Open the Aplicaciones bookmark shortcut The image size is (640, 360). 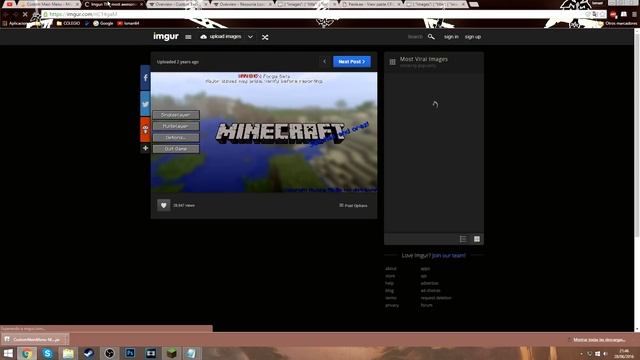pos(14,23)
